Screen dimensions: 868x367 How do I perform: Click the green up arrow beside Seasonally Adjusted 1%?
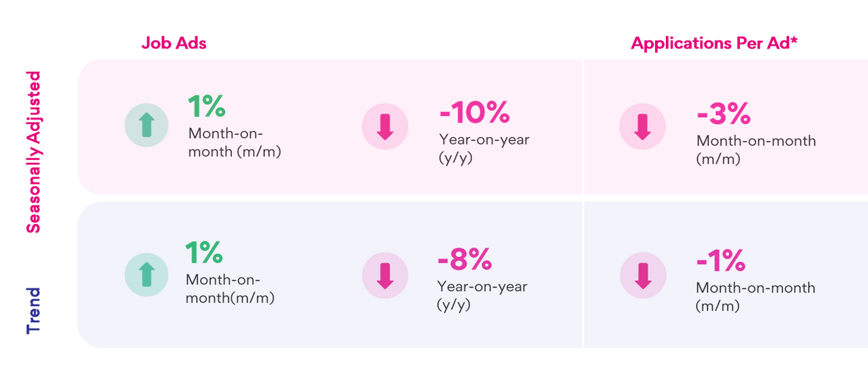point(147,126)
